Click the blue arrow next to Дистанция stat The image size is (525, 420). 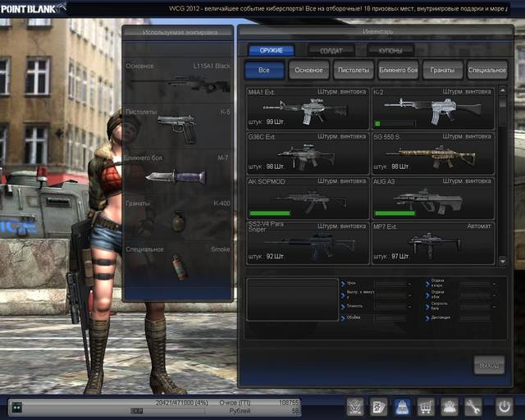pos(427,318)
